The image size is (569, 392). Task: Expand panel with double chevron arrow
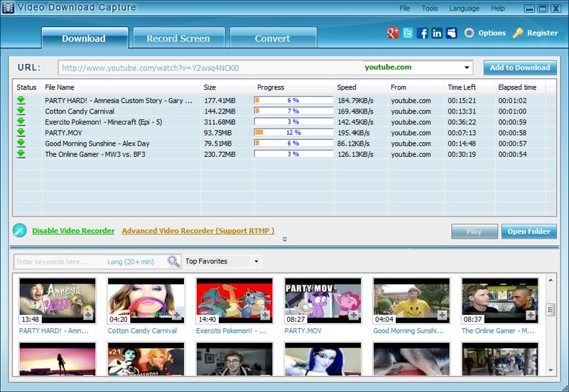click(285, 239)
